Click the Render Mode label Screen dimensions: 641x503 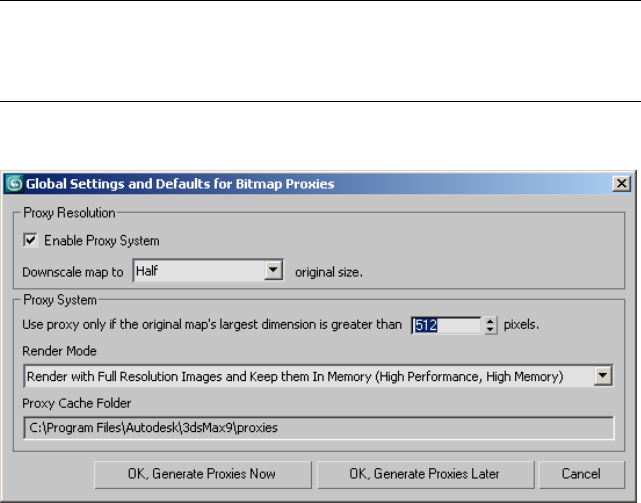[x=57, y=351]
